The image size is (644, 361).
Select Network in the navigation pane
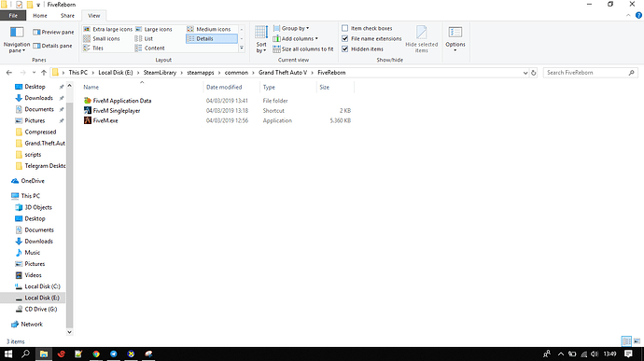[x=32, y=325]
